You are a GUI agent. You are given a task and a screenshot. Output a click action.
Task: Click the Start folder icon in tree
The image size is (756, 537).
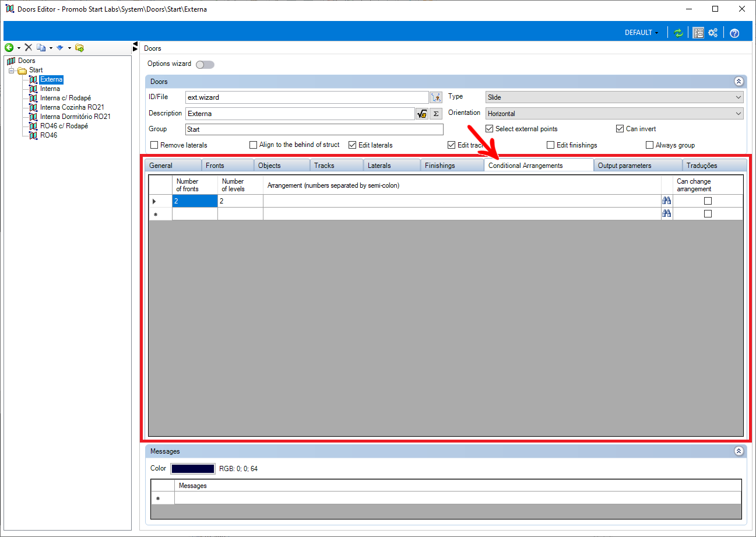coord(22,71)
